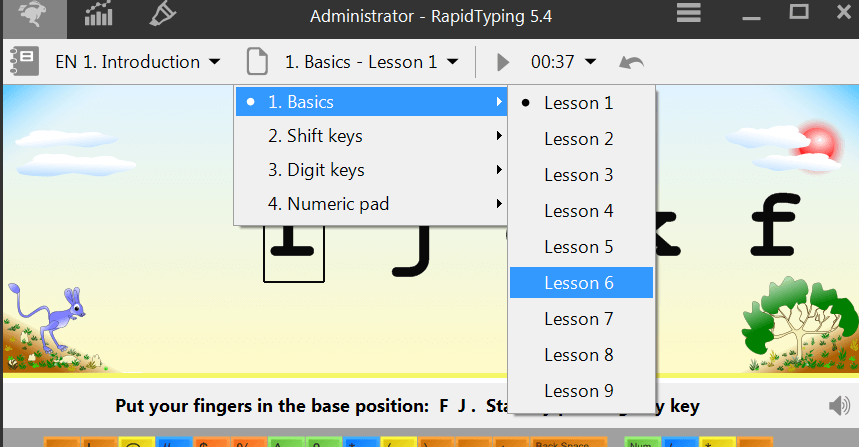The width and height of the screenshot is (859, 447).
Task: Expand the EN 1. Introduction course dropdown
Action: 138,62
